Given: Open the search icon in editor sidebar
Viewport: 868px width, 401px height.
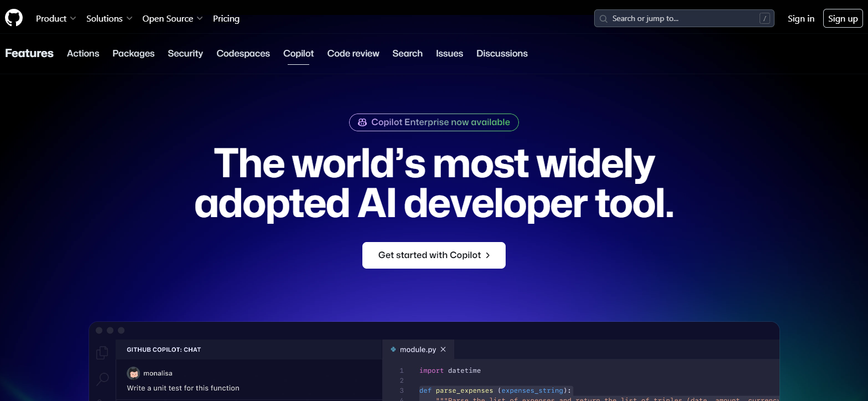Looking at the screenshot, I should 102,379.
